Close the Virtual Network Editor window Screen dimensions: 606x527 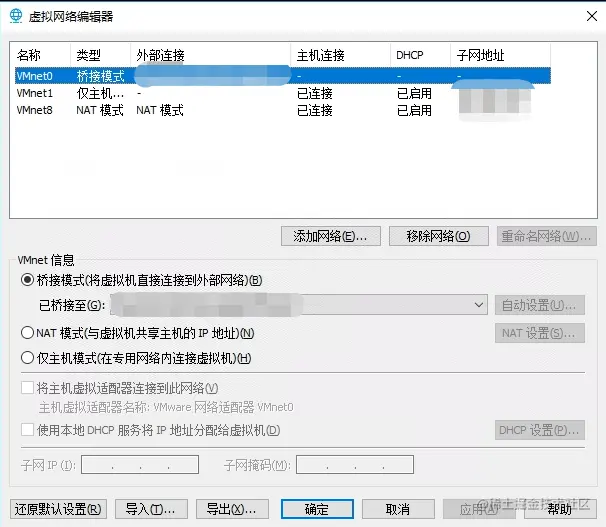coord(592,16)
